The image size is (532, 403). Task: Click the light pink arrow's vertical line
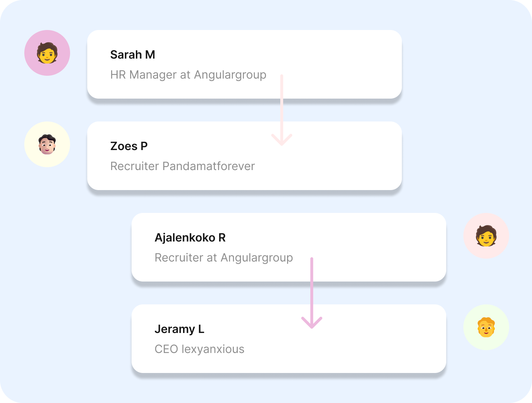click(282, 107)
